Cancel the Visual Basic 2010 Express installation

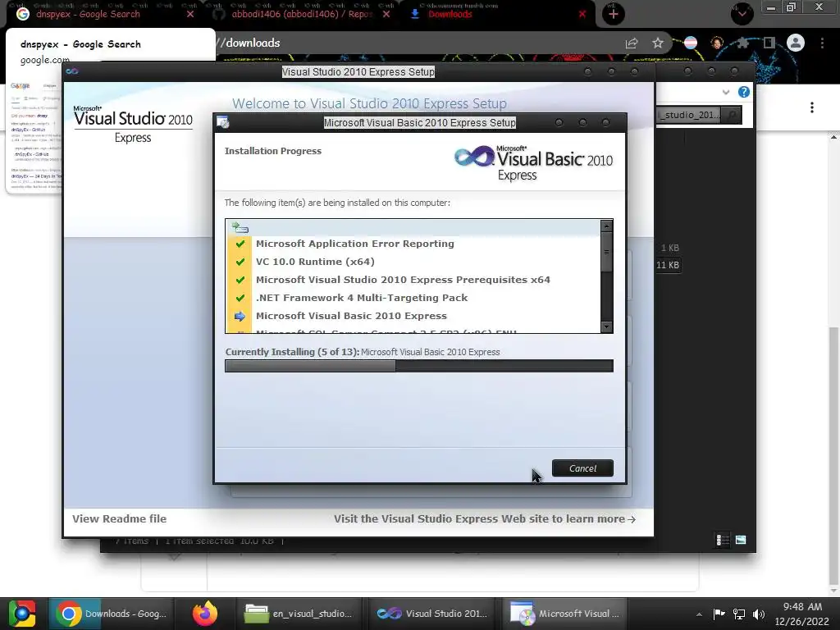coord(582,468)
